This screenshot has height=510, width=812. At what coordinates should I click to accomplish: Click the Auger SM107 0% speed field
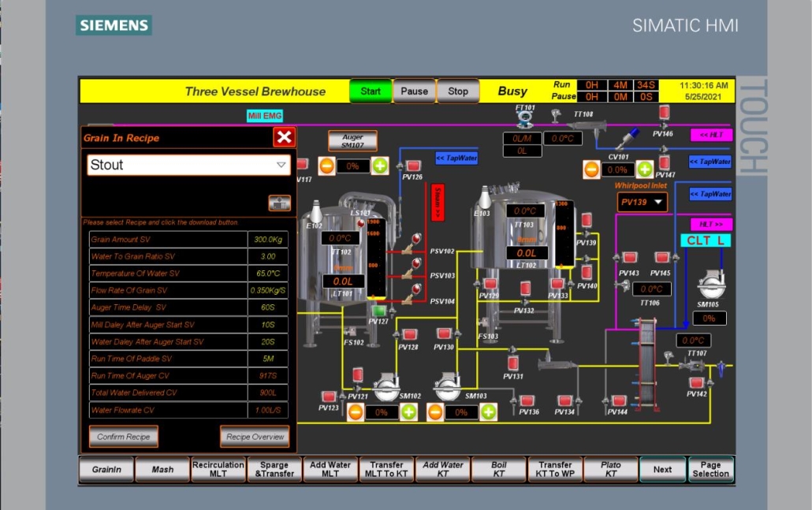pos(352,166)
